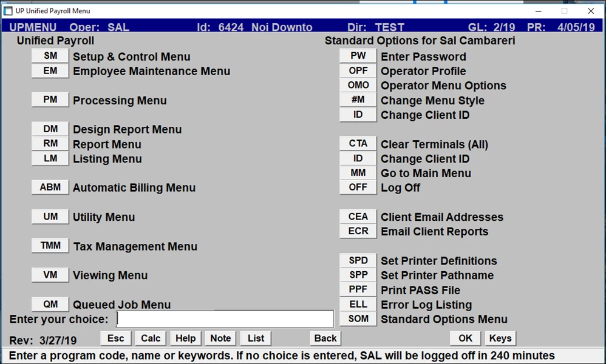The width and height of the screenshot is (606, 364).
Task: Select the 'Id: 6424 Noi Downto' text
Action: pos(254,27)
